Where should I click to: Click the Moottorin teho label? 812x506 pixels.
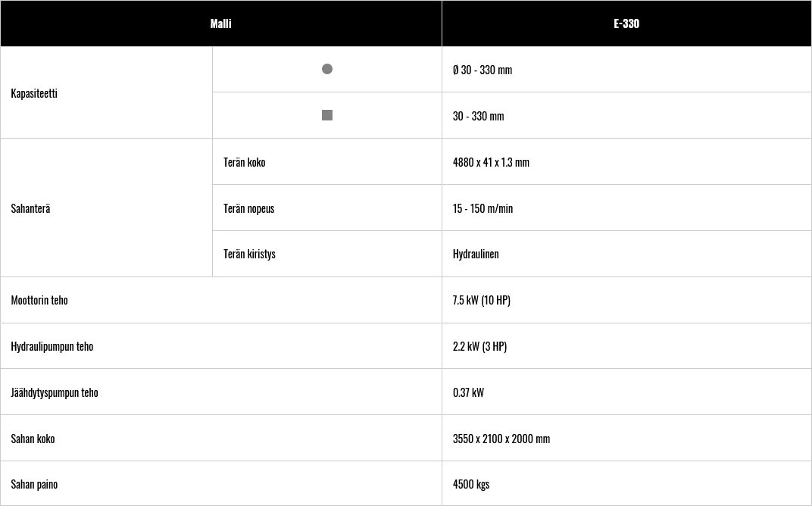[39, 301]
